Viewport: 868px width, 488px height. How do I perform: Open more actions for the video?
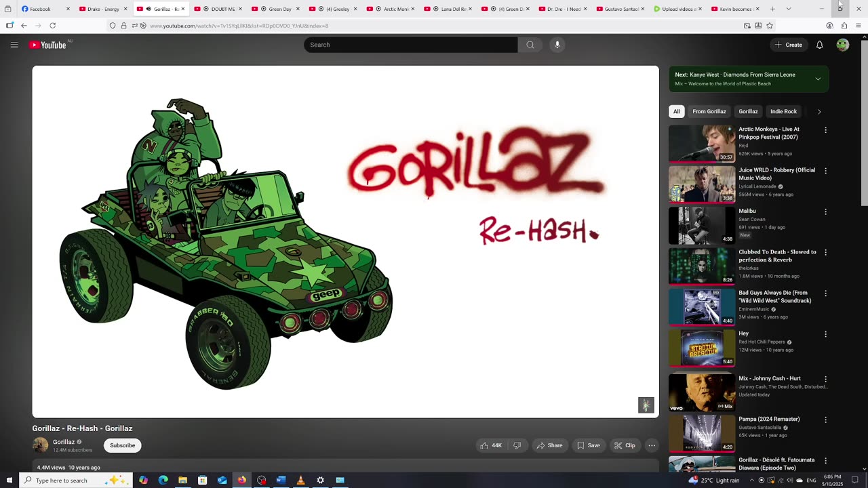pyautogui.click(x=651, y=445)
